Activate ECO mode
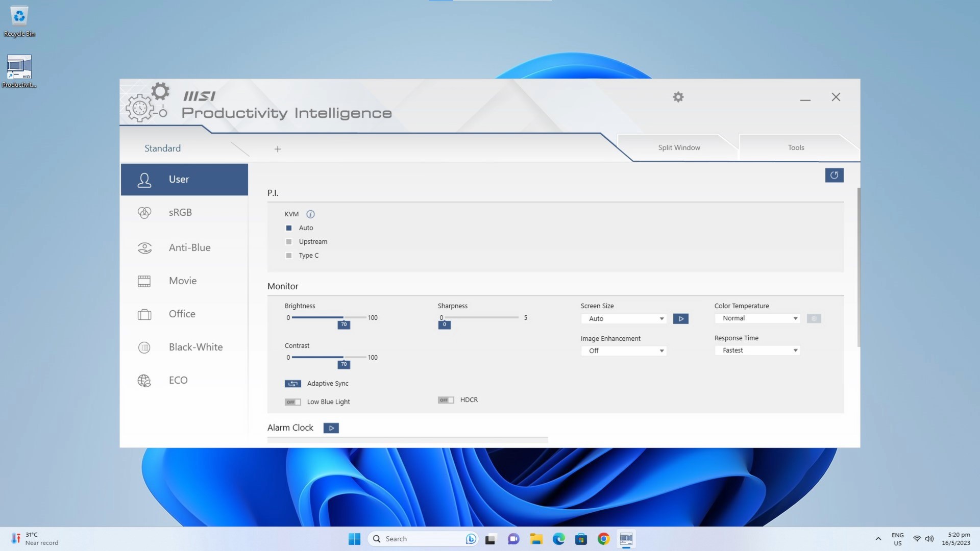The width and height of the screenshot is (980, 551). point(184,380)
